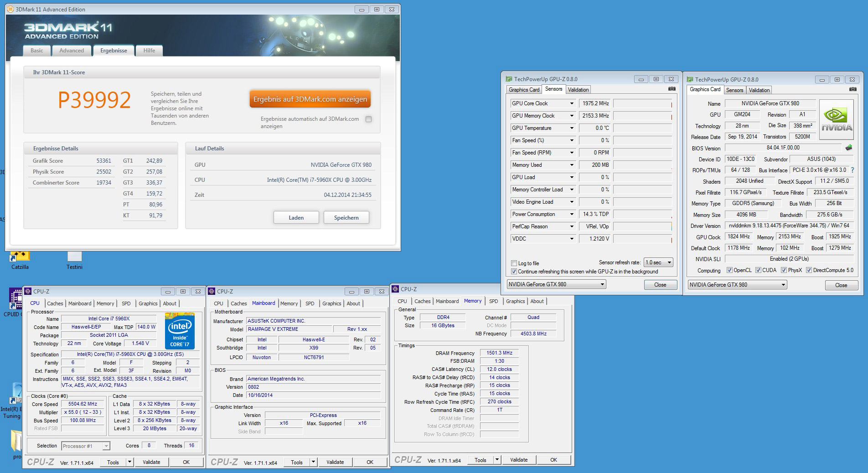Image resolution: width=868 pixels, height=473 pixels.
Task: Click Close in the GPU-Z Graphics Card window
Action: tap(842, 285)
